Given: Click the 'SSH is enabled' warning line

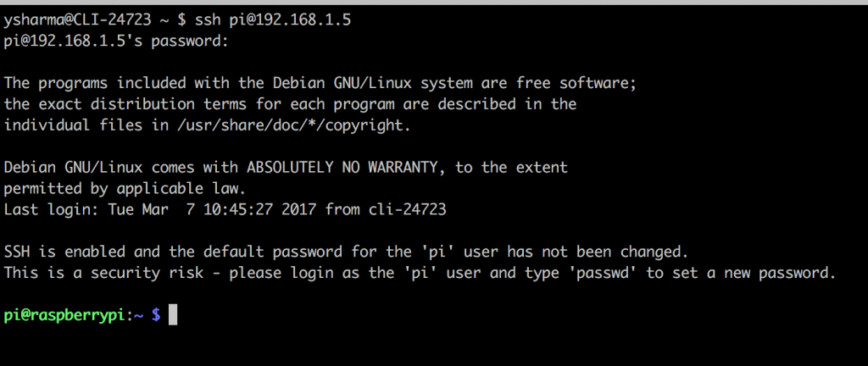Looking at the screenshot, I should (x=345, y=252).
